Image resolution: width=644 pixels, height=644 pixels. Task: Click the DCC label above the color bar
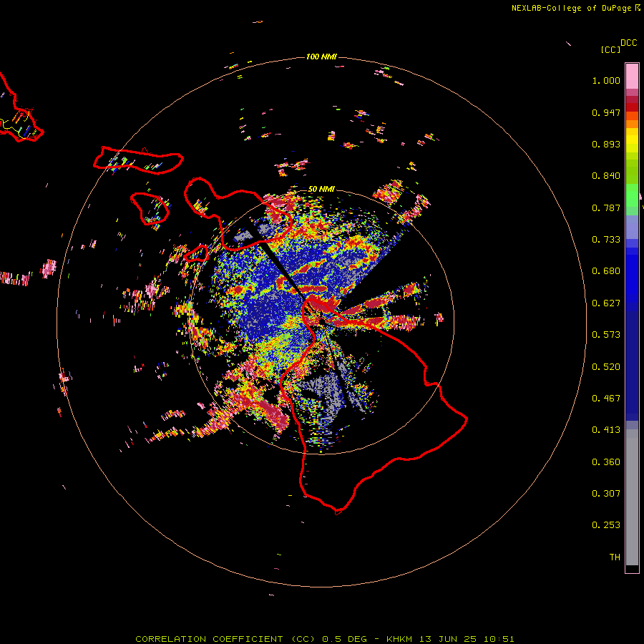(x=629, y=43)
